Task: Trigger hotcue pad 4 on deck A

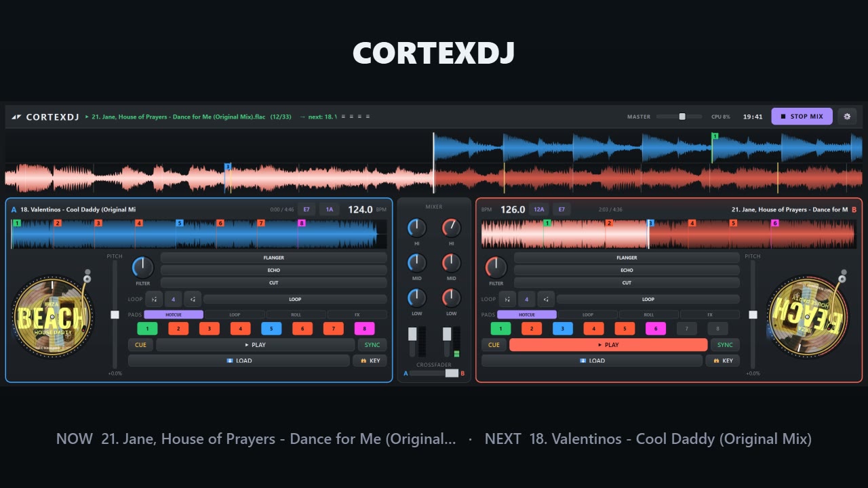Action: (240, 329)
